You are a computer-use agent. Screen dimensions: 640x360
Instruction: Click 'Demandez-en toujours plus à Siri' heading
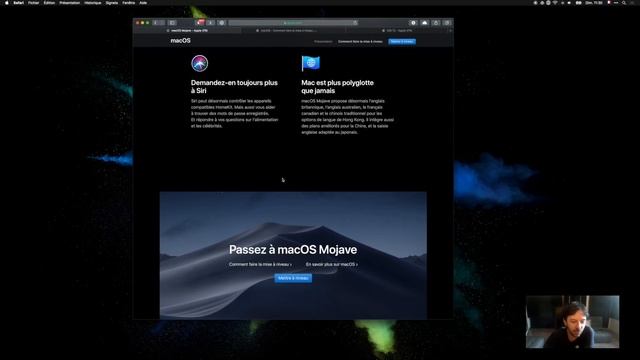(234, 87)
